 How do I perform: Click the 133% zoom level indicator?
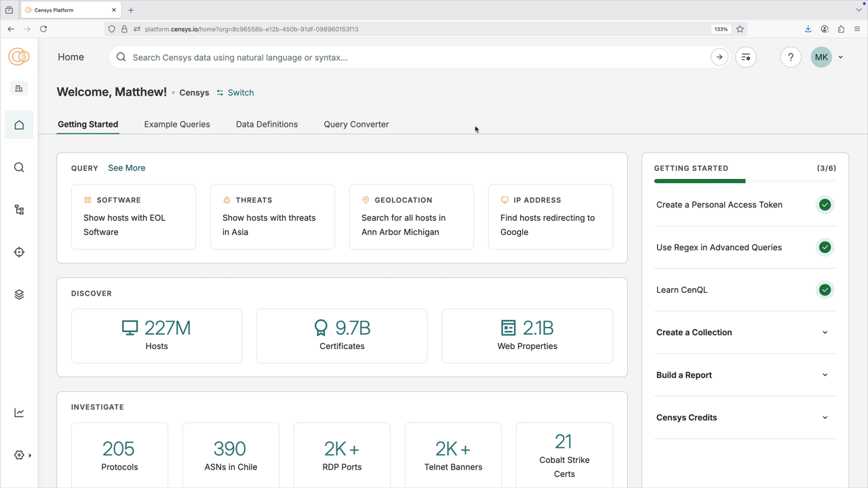click(721, 29)
